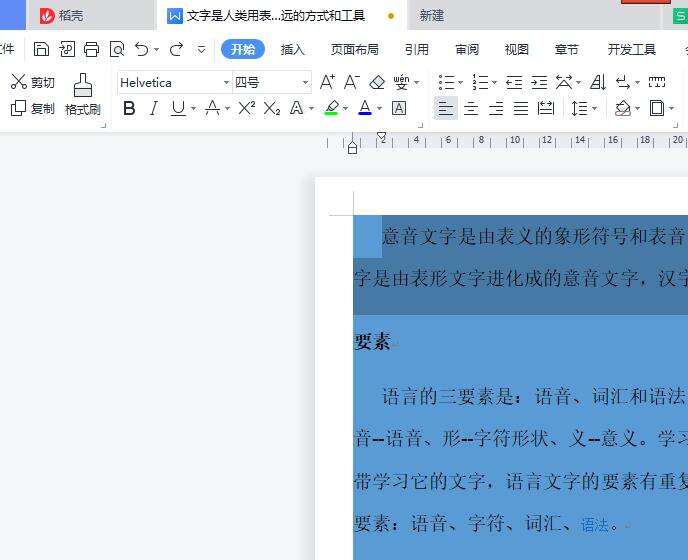Click the 复制 (Copy) button
Image resolution: width=688 pixels, height=560 pixels.
pyautogui.click(x=33, y=108)
